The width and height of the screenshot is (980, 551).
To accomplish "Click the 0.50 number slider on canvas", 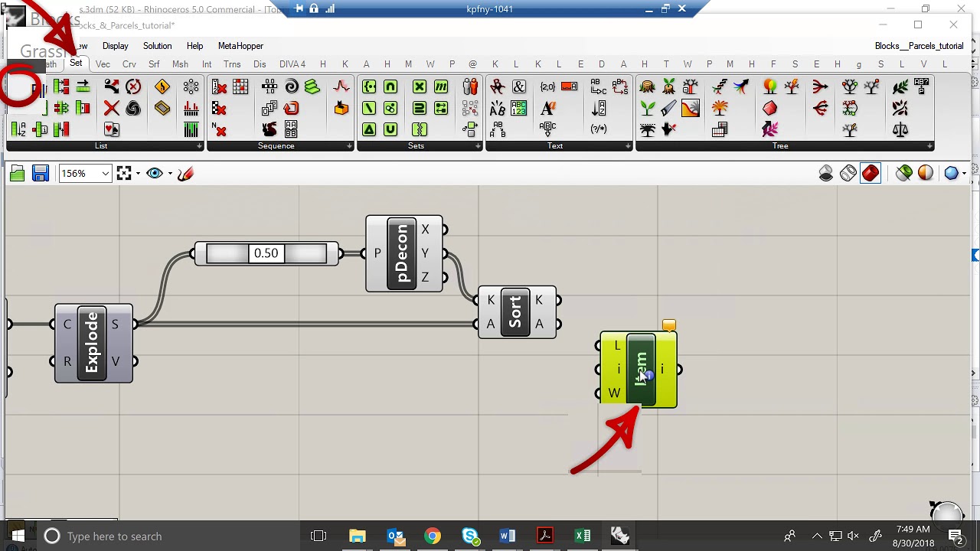I will [x=266, y=253].
